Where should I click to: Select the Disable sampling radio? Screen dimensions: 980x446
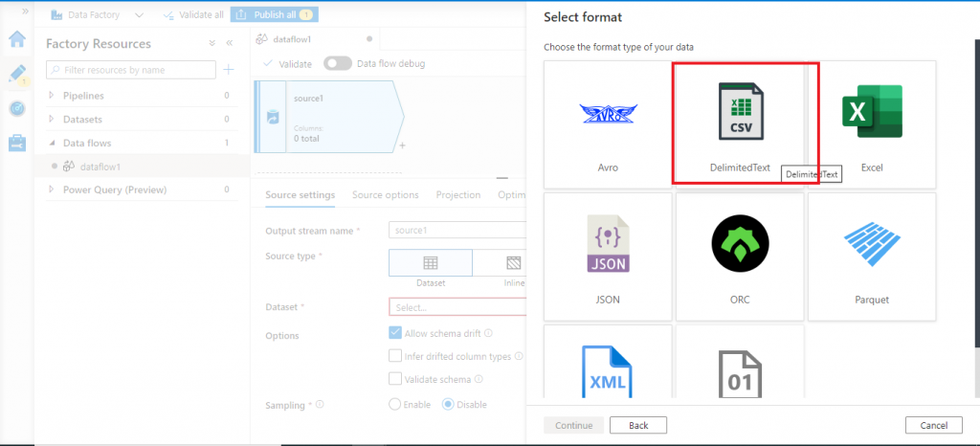point(448,404)
